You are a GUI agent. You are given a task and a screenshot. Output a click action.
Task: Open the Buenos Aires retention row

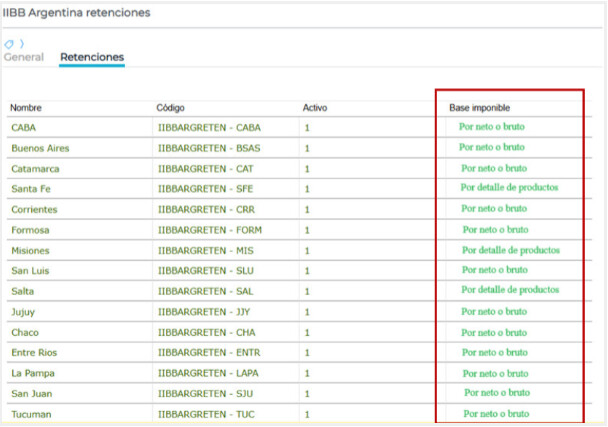coord(40,148)
